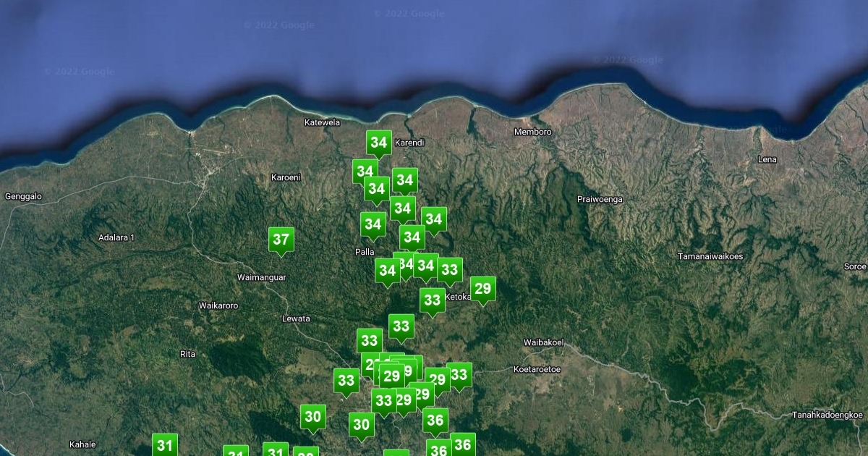This screenshot has height=456, width=868.
Task: Select the 33 marker touching Ketoka label
Action: click(433, 300)
